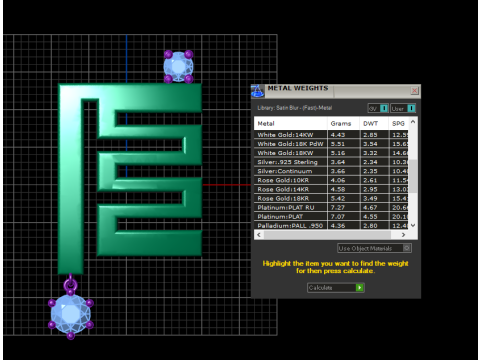480x360 pixels.
Task: Select the four-prong gem above the pendant
Action: 179,66
